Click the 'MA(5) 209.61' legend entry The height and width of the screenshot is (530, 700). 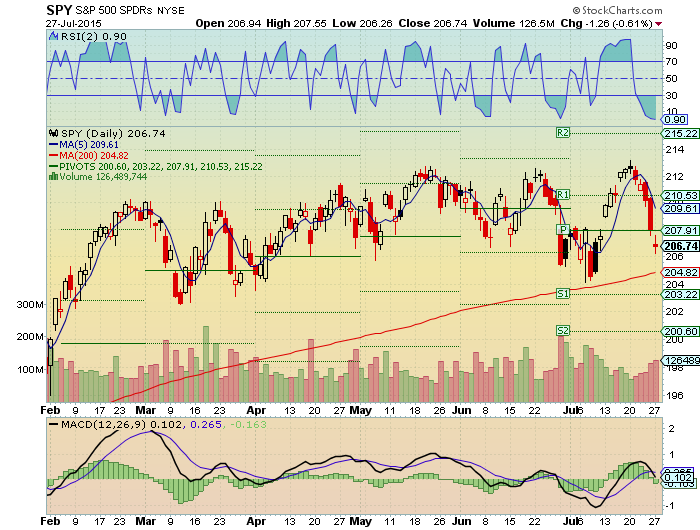click(84, 145)
